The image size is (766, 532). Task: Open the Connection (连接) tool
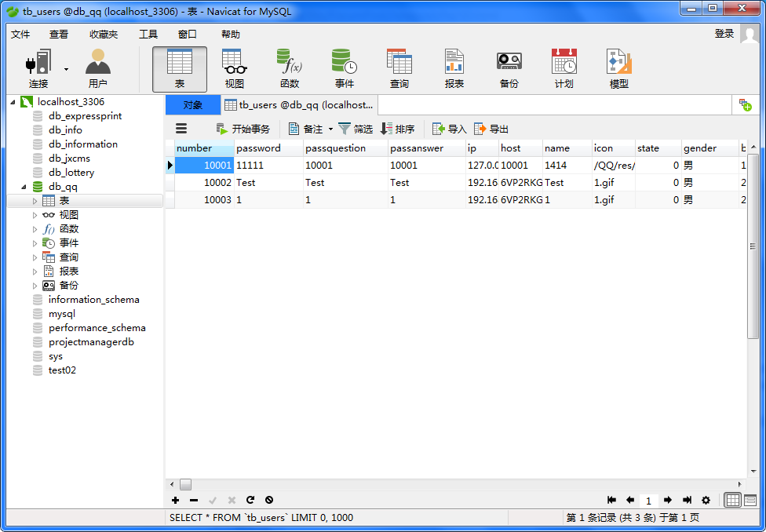pos(38,69)
